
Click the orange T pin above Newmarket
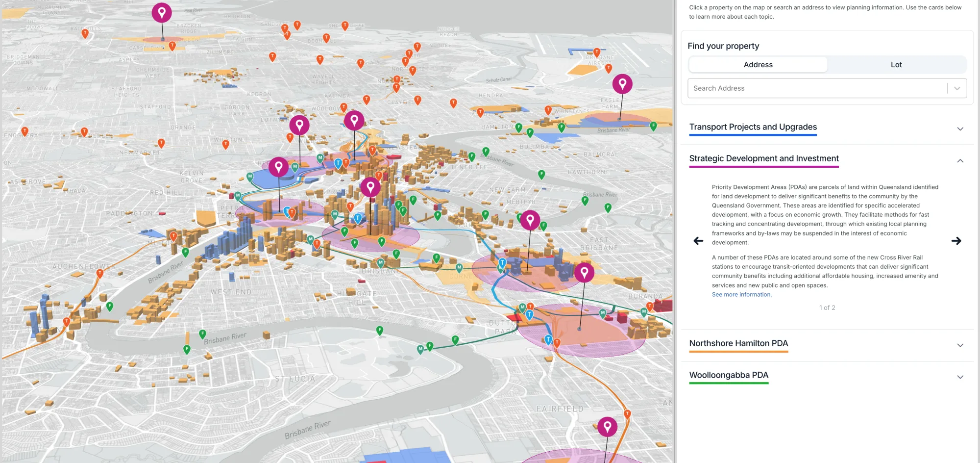coord(161,143)
